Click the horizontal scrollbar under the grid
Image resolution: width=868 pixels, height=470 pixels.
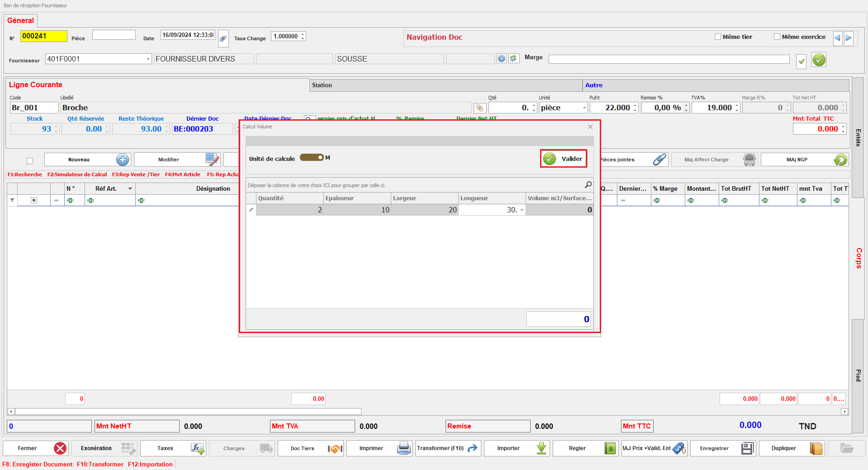tap(188, 412)
